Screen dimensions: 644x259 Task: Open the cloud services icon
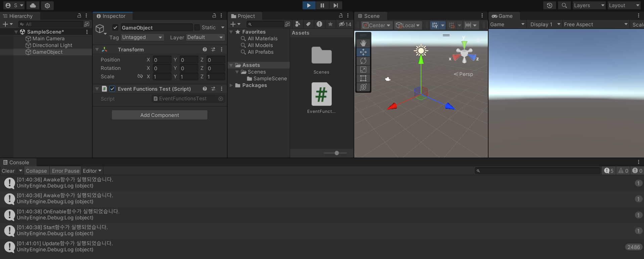33,5
